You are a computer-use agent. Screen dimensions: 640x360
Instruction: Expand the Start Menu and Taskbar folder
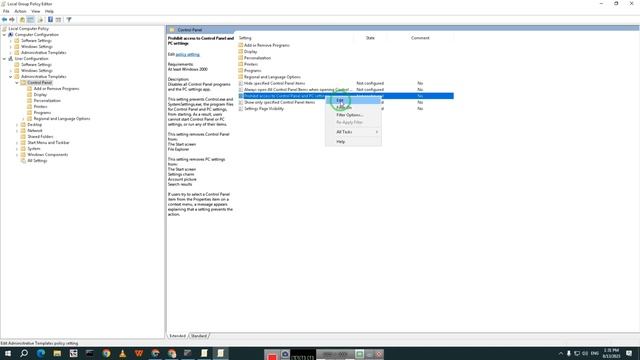tap(17, 143)
